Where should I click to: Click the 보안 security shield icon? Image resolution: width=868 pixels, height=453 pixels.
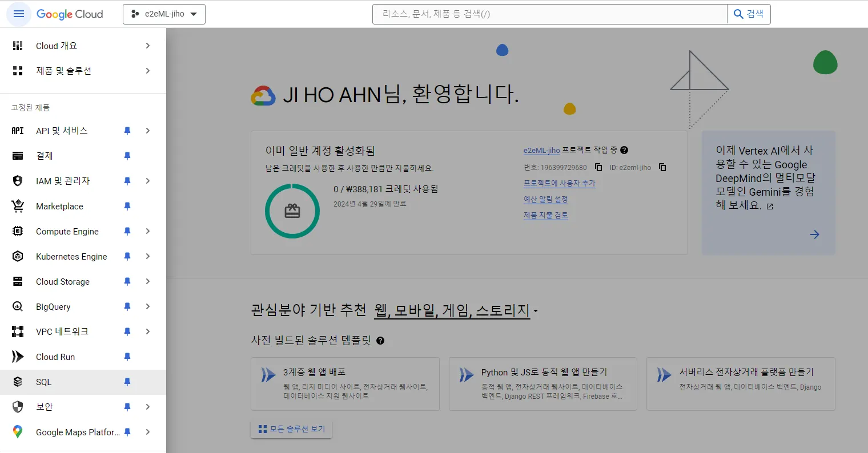point(18,407)
